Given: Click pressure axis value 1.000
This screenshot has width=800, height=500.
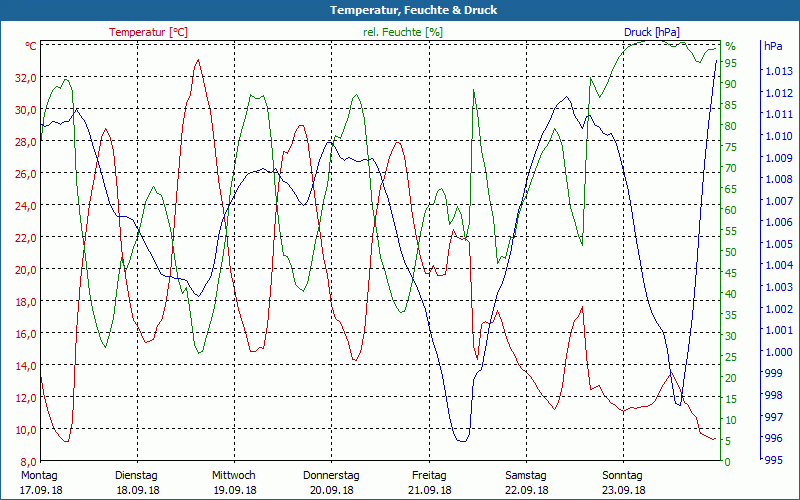Looking at the screenshot, I should pyautogui.click(x=779, y=352).
